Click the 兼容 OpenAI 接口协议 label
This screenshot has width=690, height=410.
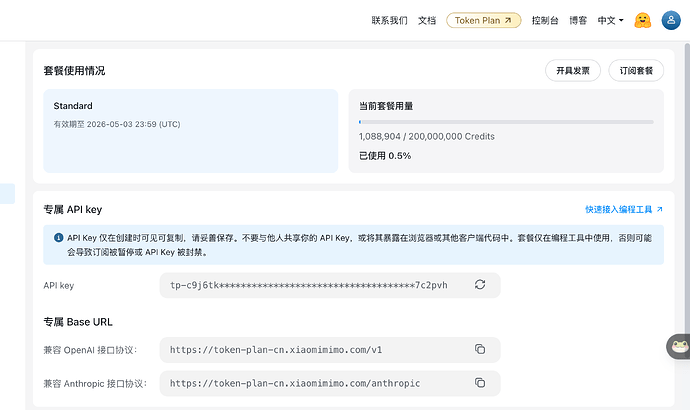coord(90,350)
